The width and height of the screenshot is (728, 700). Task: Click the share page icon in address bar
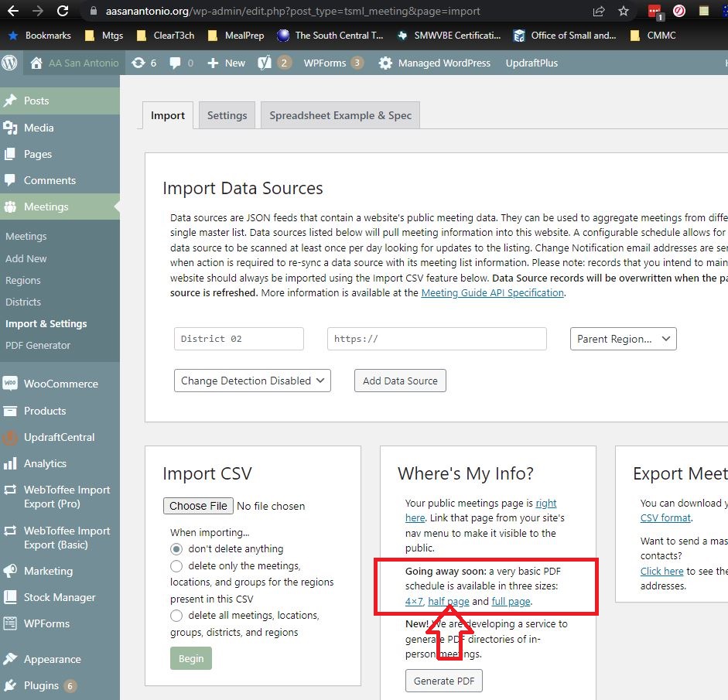tap(599, 11)
